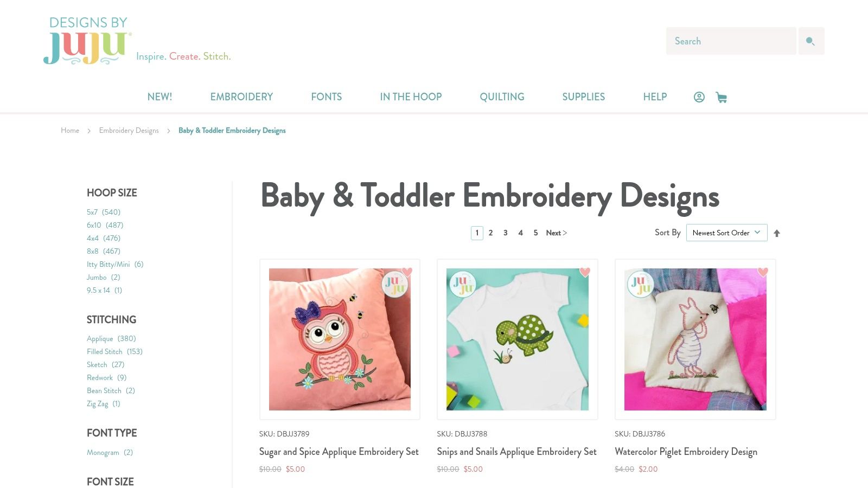The image size is (868, 488).
Task: Click the ascending sort direction arrow
Action: pos(777,233)
